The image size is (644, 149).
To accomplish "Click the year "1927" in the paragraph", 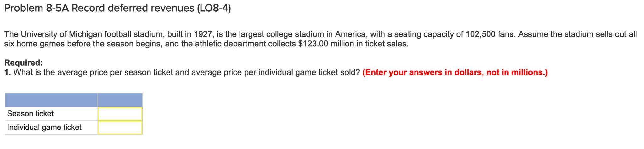I will (x=202, y=34).
